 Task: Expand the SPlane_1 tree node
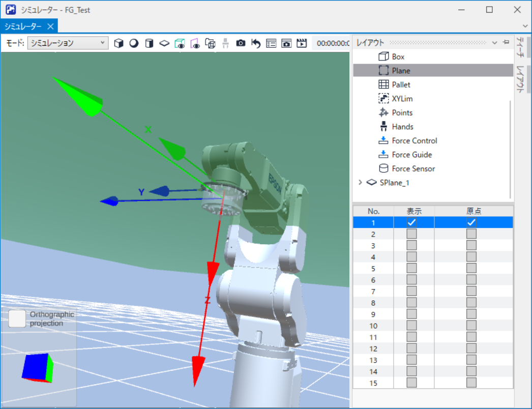tap(360, 183)
